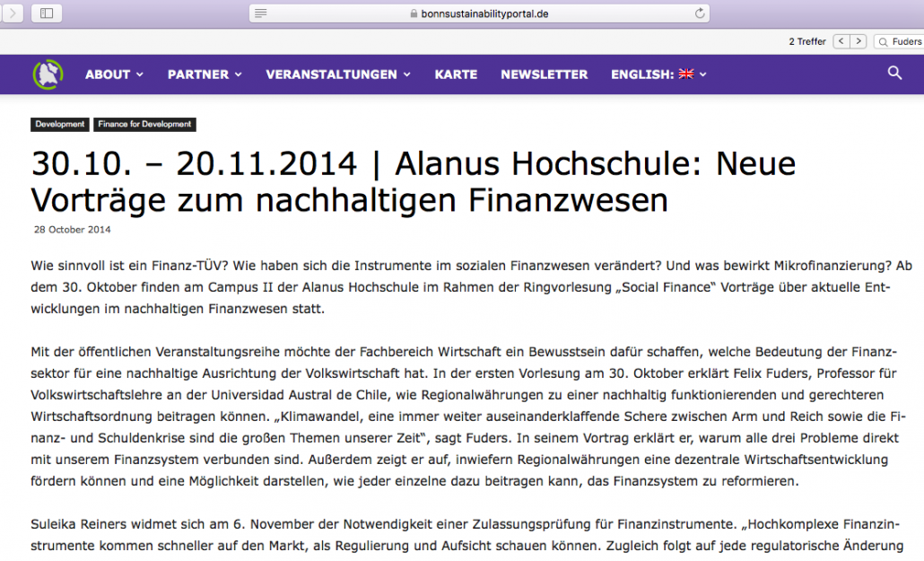Image resolution: width=924 pixels, height=561 pixels.
Task: Open the ABOUT menu item
Action: 108,75
